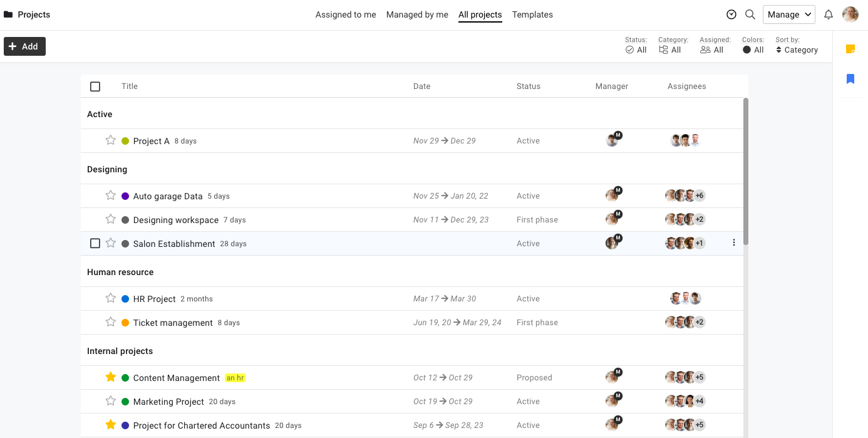
Task: Tick the select-all checkbox in table header
Action: (x=95, y=86)
